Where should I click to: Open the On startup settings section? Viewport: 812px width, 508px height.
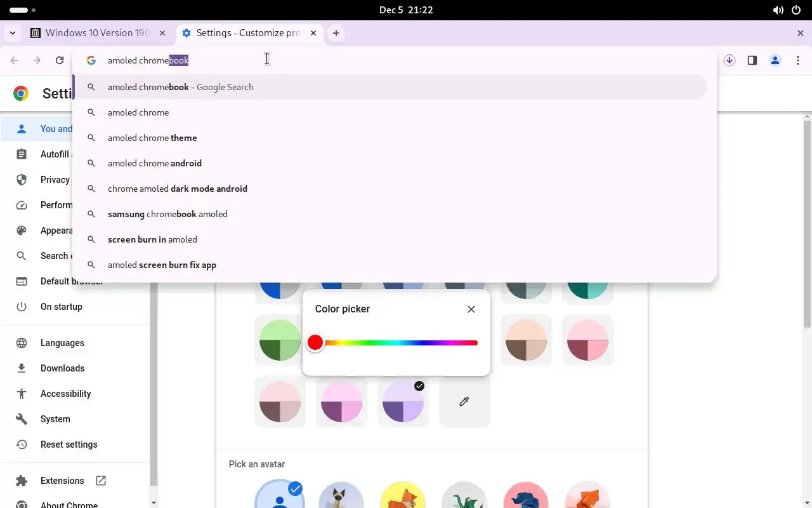(x=75, y=307)
